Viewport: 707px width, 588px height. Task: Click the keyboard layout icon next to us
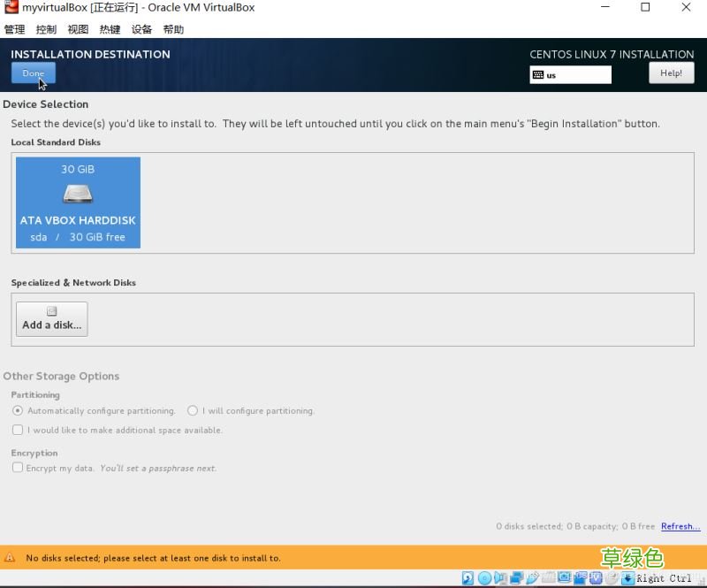click(x=537, y=74)
